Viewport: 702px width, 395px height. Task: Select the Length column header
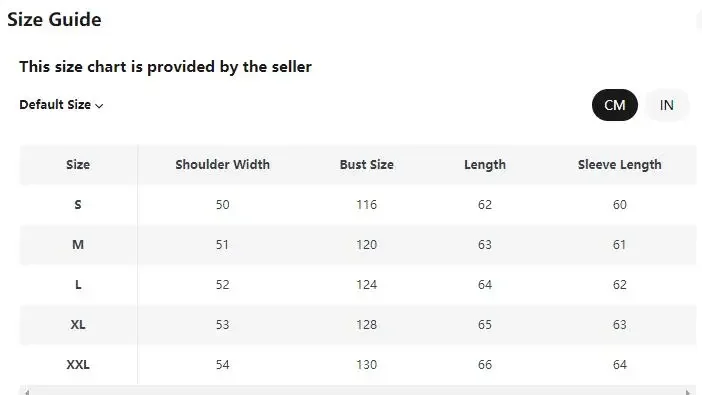485,165
